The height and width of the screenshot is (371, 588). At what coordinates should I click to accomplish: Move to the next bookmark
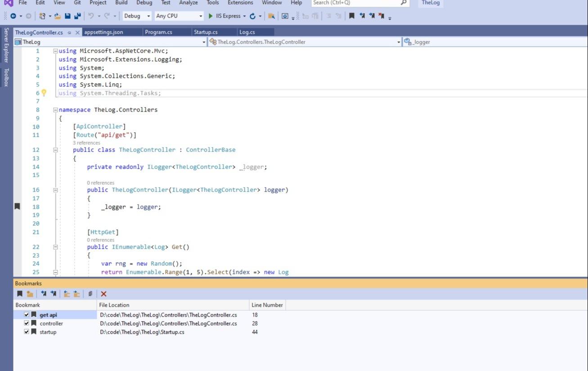point(53,294)
